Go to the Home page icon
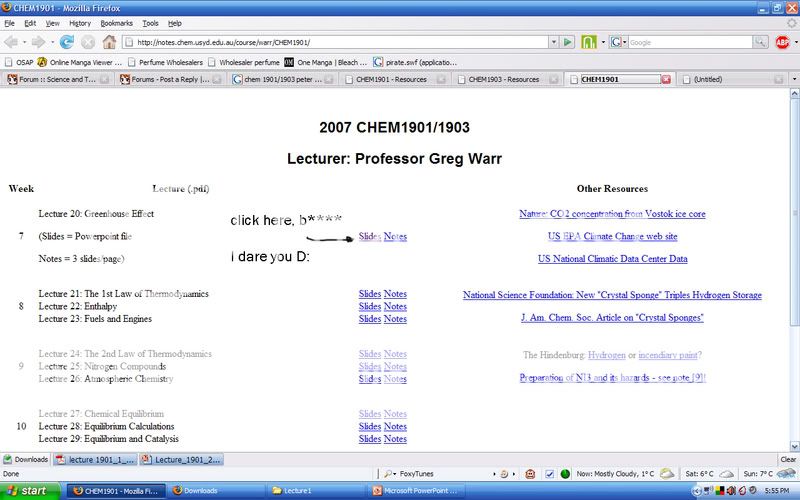The width and height of the screenshot is (800, 500). [110, 42]
